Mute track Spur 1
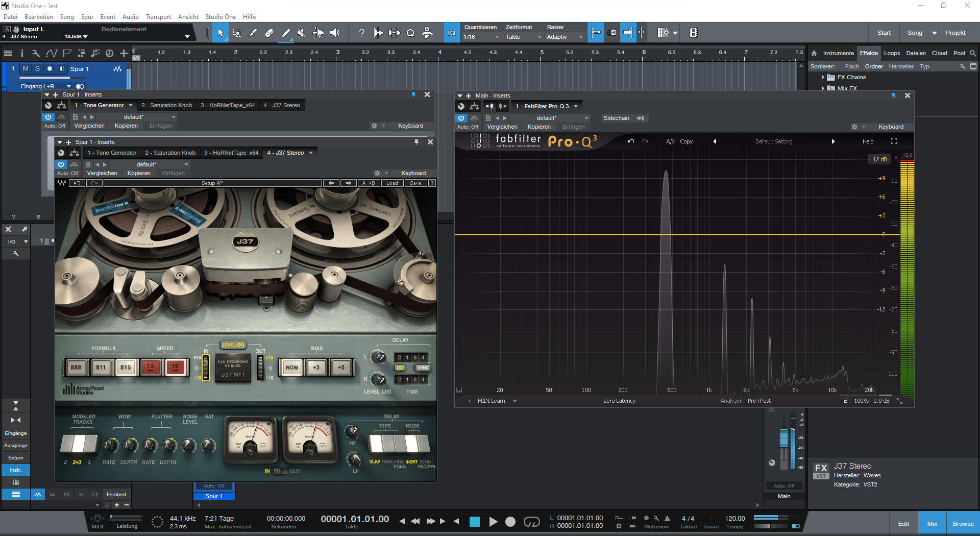This screenshot has width=980, height=536. point(26,69)
